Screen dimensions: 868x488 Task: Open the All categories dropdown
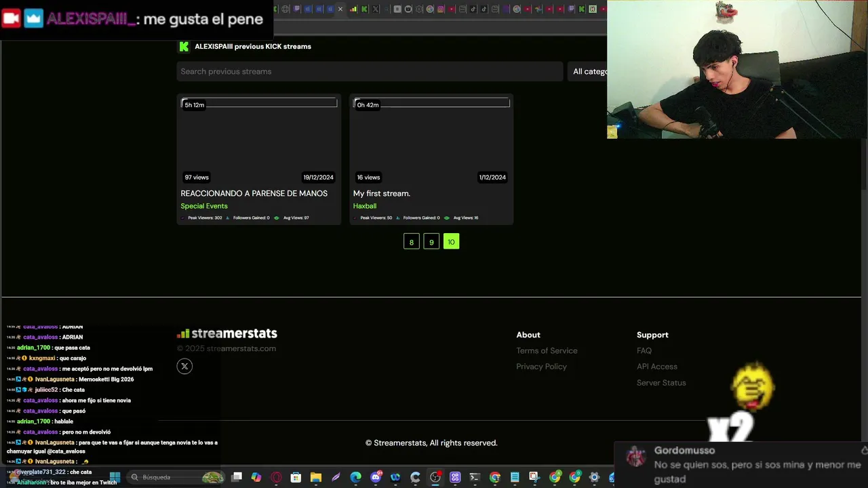click(x=588, y=71)
